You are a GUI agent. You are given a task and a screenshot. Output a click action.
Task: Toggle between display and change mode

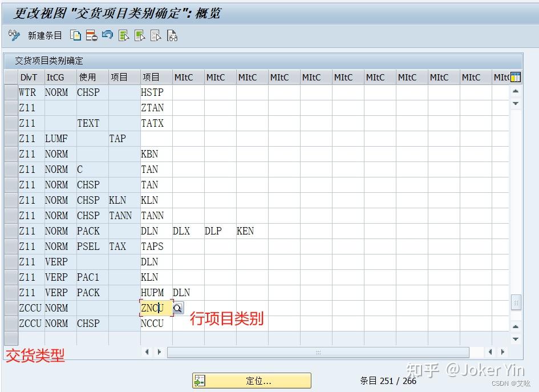tap(13, 35)
